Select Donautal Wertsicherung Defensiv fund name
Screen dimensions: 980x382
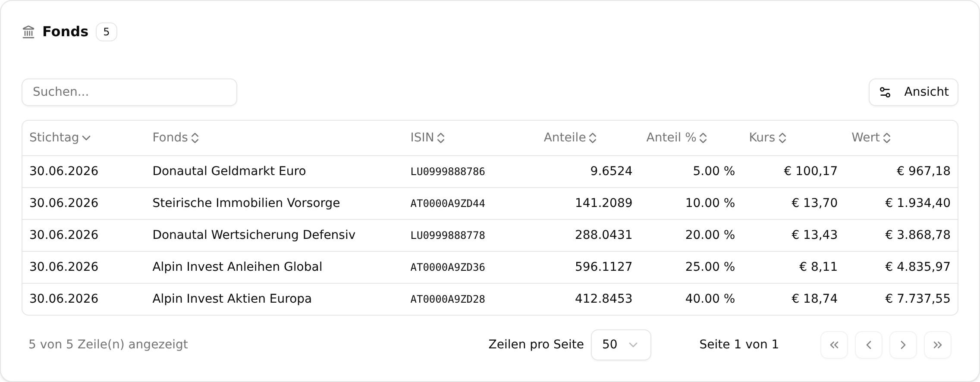pyautogui.click(x=254, y=235)
